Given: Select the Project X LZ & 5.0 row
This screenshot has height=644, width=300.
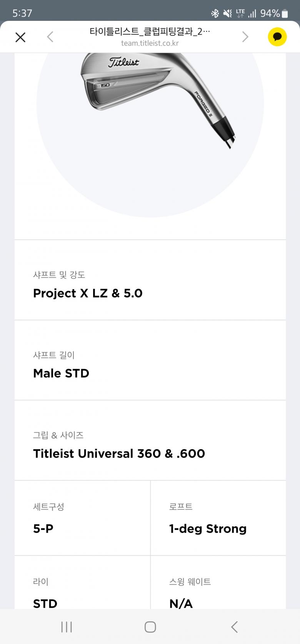Looking at the screenshot, I should tap(150, 285).
